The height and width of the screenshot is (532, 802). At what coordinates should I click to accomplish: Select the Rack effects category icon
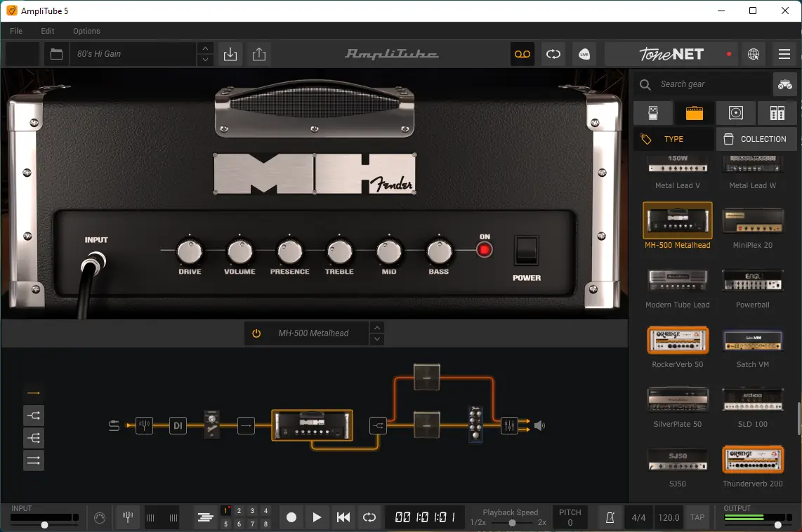(777, 112)
